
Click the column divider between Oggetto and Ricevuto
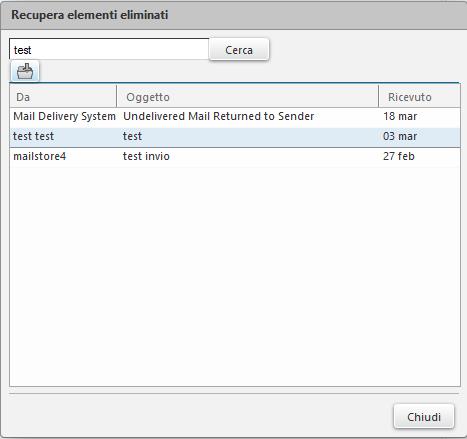[x=379, y=96]
